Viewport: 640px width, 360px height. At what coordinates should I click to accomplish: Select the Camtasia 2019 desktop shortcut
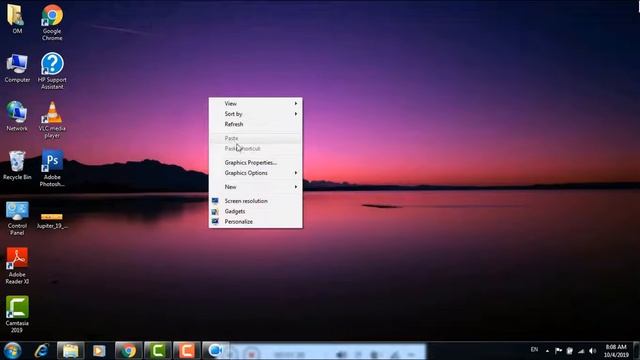point(17,314)
